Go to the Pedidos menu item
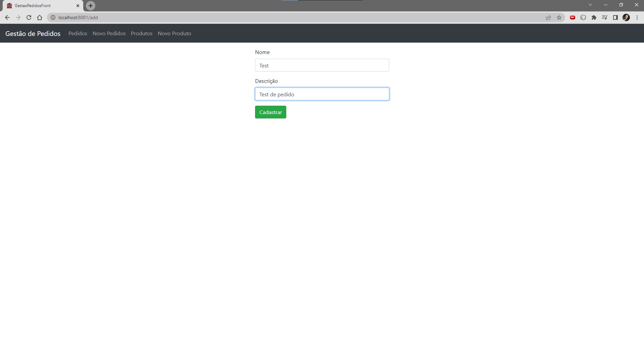644x349 pixels. point(78,33)
